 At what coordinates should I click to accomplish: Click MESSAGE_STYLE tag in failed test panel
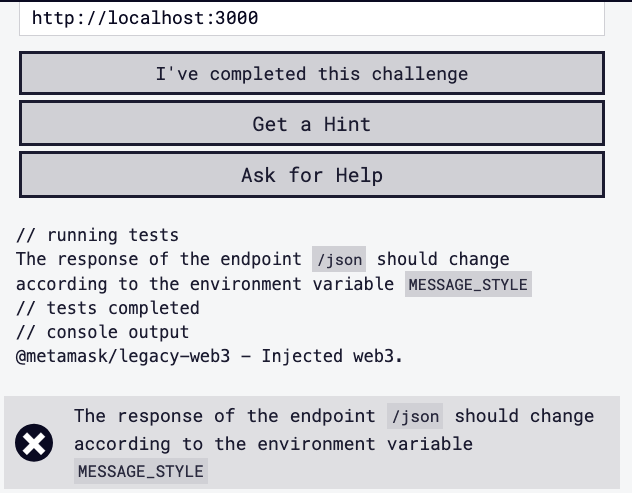click(x=140, y=471)
